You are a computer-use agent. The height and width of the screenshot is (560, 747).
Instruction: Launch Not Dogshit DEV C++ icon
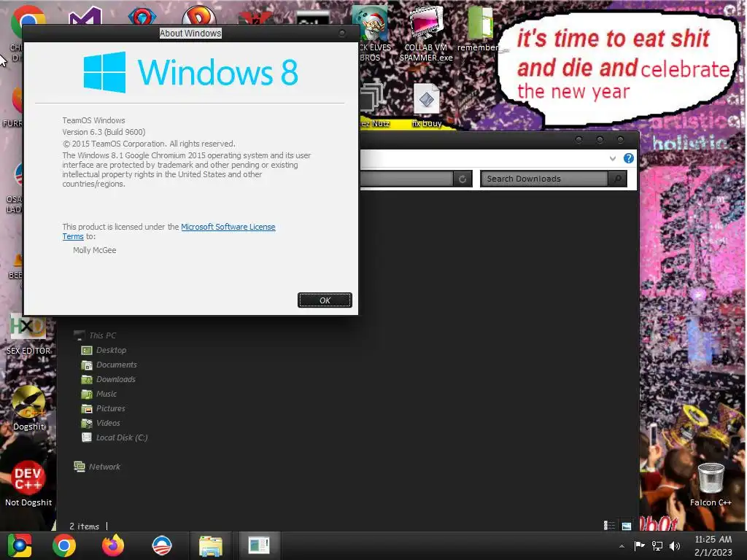coord(28,483)
